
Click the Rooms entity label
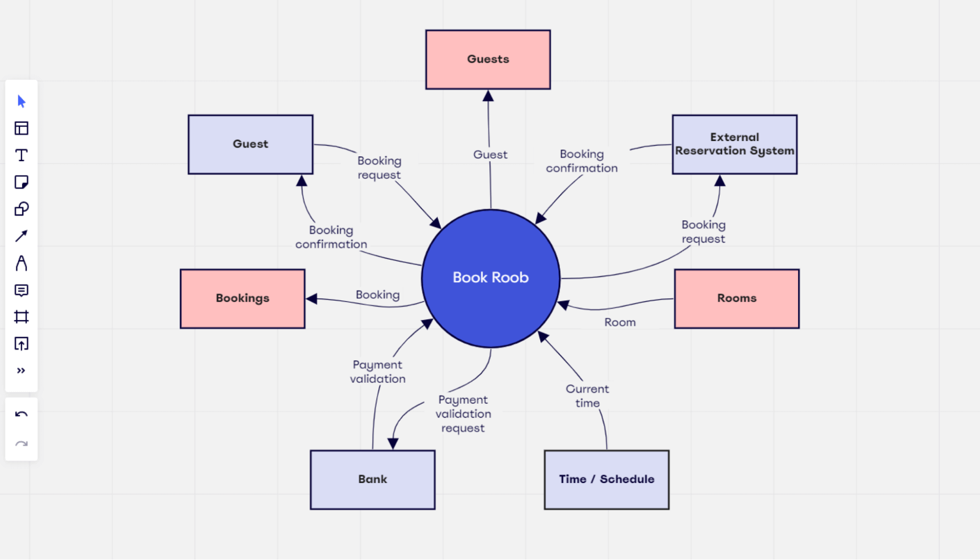[736, 298]
